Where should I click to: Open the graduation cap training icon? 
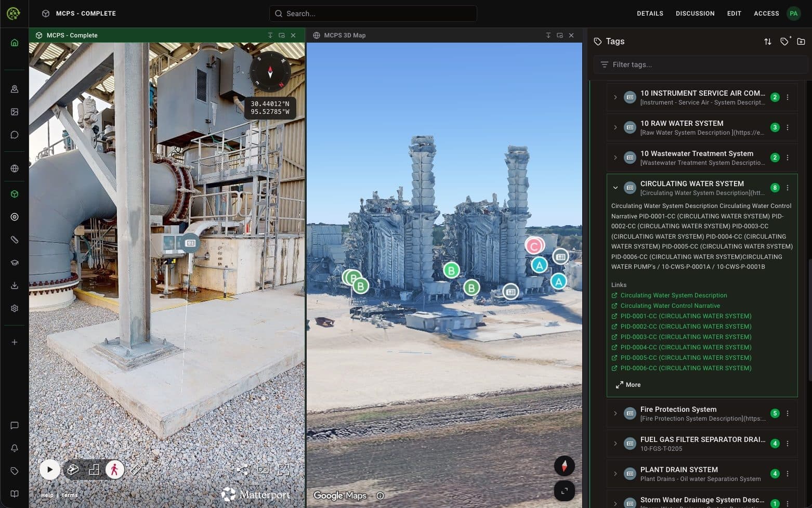click(15, 263)
